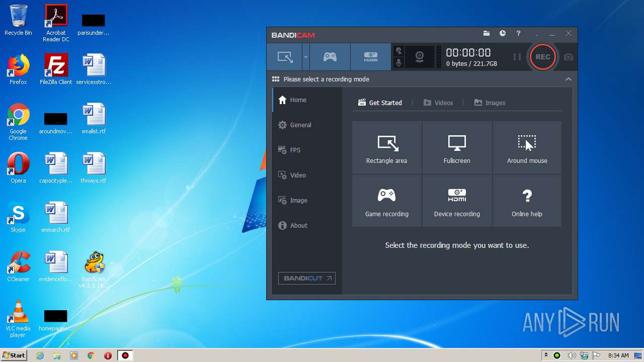Open General settings in sidebar
The width and height of the screenshot is (644, 362).
point(307,125)
